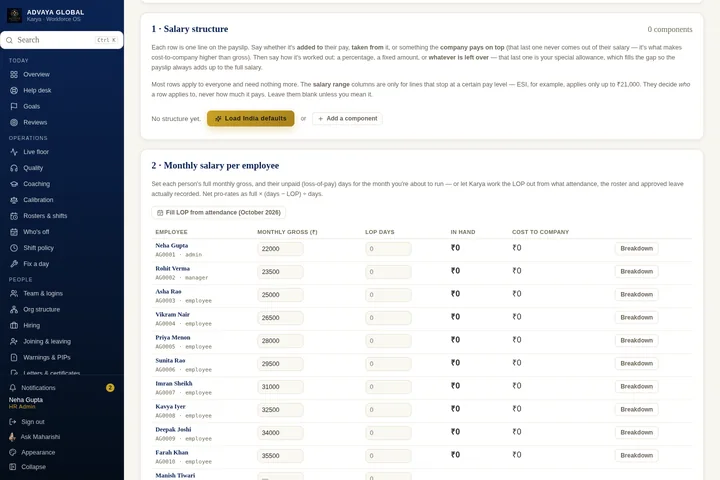Screen dimensions: 720x480
Task: Click the Ask Maharishi avatar icon
Action: click(x=12, y=437)
